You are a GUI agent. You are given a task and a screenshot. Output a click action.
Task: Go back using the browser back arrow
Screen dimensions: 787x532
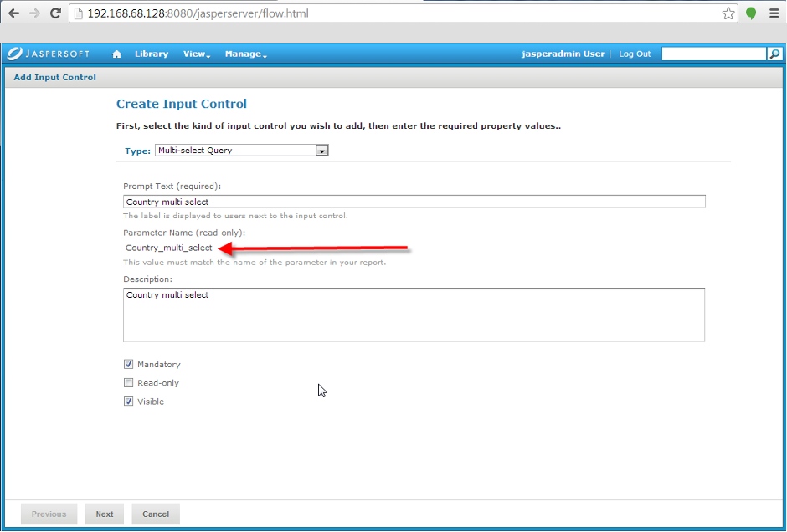pos(13,13)
